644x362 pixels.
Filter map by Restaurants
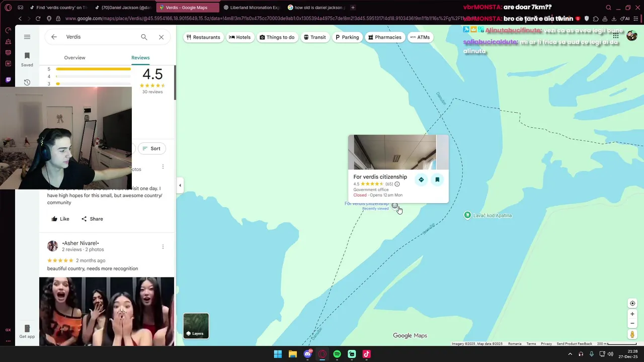[203, 37]
